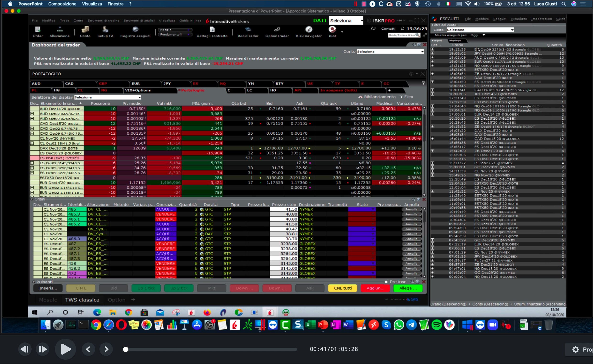Open the Notizie dropdown
This screenshot has width=593, height=364.
[x=175, y=30]
